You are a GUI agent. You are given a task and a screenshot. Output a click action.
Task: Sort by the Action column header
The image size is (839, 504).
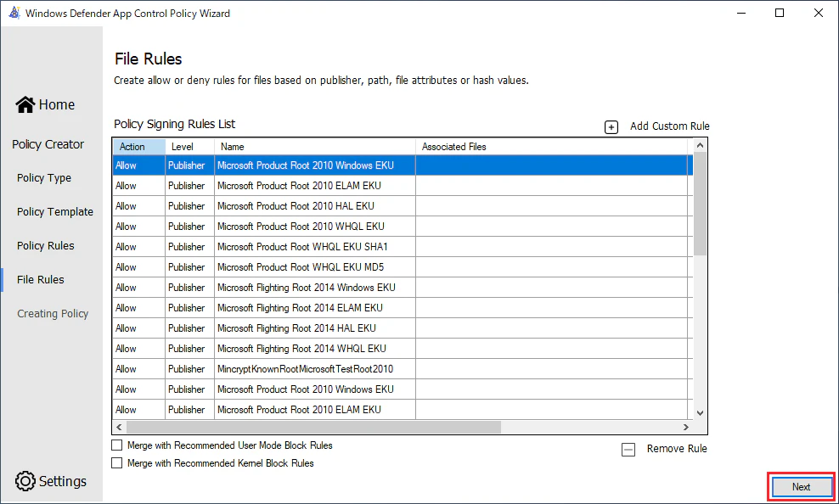139,147
